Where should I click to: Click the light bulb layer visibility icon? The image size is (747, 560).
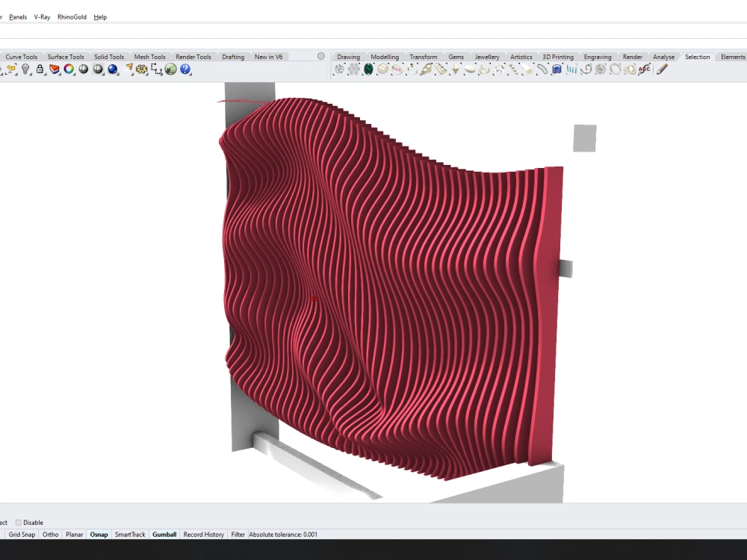(25, 69)
